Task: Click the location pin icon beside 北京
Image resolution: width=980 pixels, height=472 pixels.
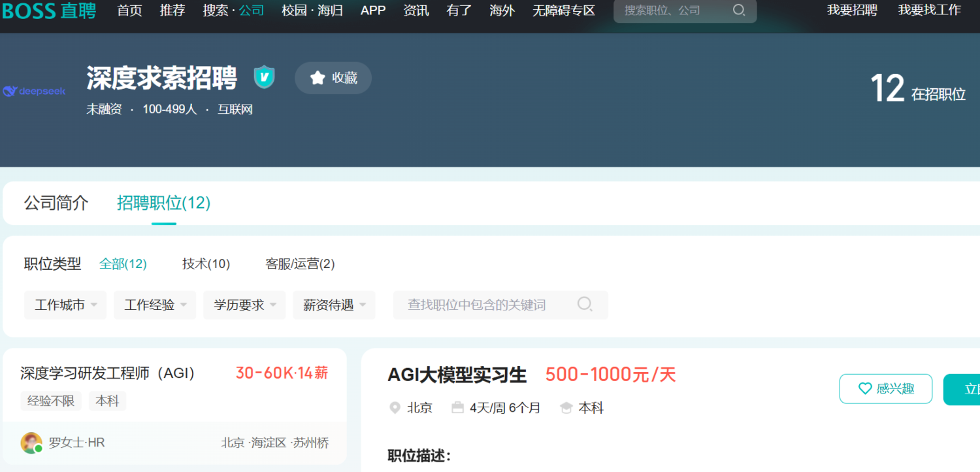Action: (395, 408)
